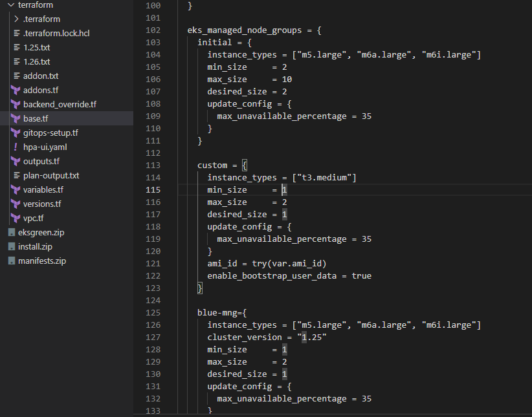
Task: Click text file icon beside 1.26.txt
Action: click(x=17, y=61)
